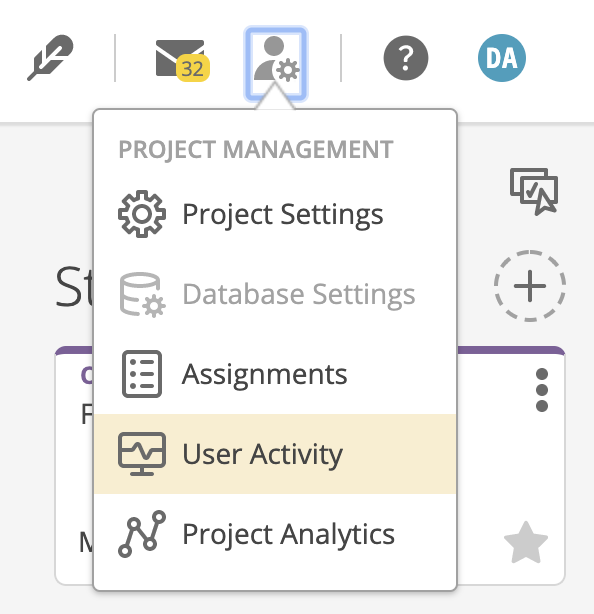Close the Project Management user-gear menu
The width and height of the screenshot is (594, 614).
[276, 64]
